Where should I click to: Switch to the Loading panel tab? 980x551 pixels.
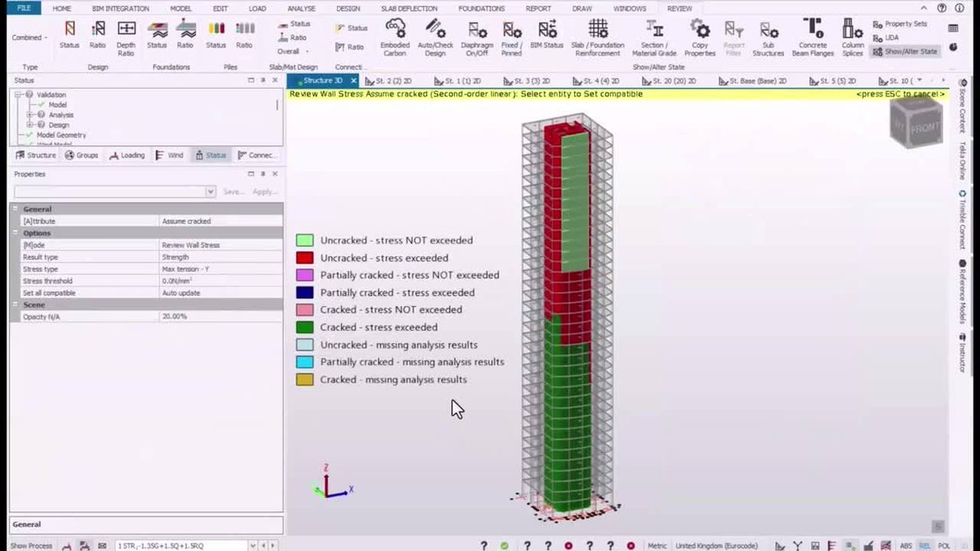[127, 154]
